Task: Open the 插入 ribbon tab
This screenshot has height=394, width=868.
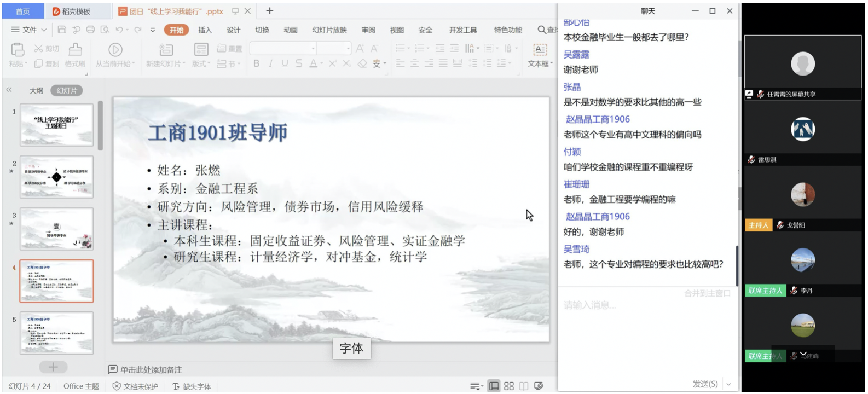Action: tap(205, 30)
